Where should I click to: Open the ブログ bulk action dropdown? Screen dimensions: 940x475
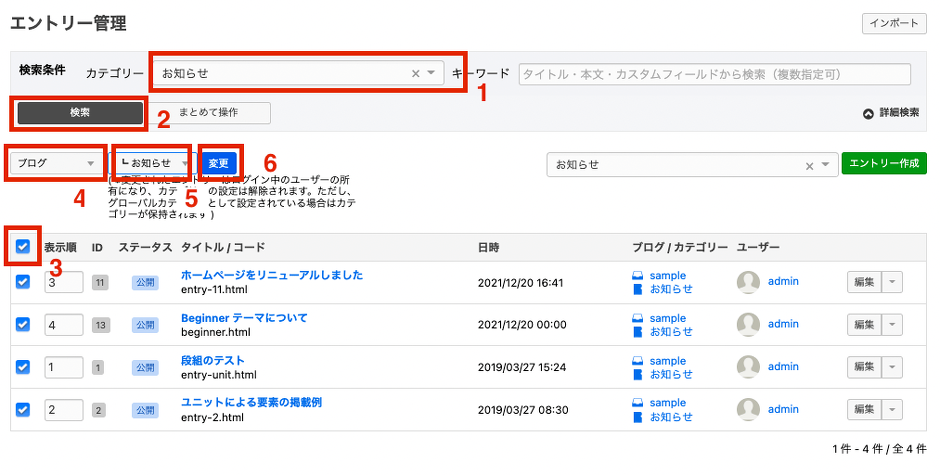click(x=55, y=163)
